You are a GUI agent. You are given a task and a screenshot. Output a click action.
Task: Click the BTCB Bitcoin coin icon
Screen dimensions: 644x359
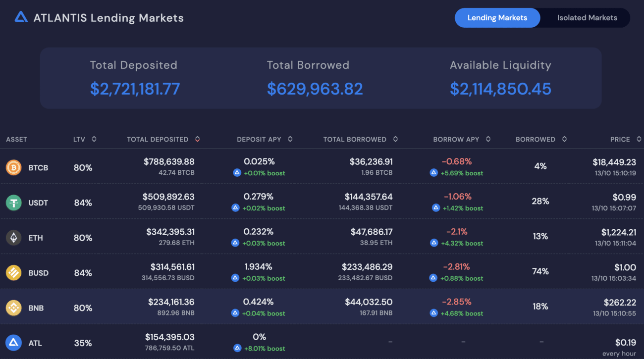click(x=13, y=167)
